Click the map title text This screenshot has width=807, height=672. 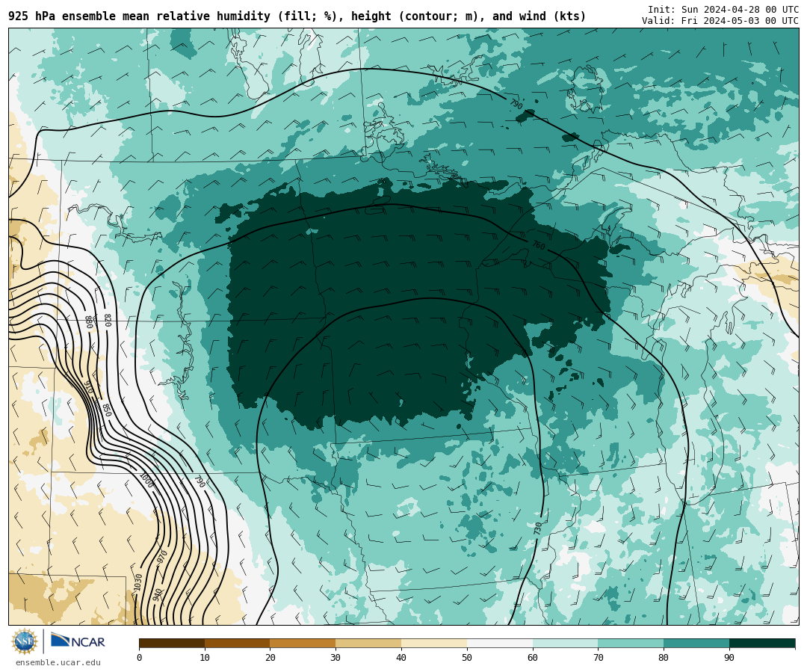point(297,16)
